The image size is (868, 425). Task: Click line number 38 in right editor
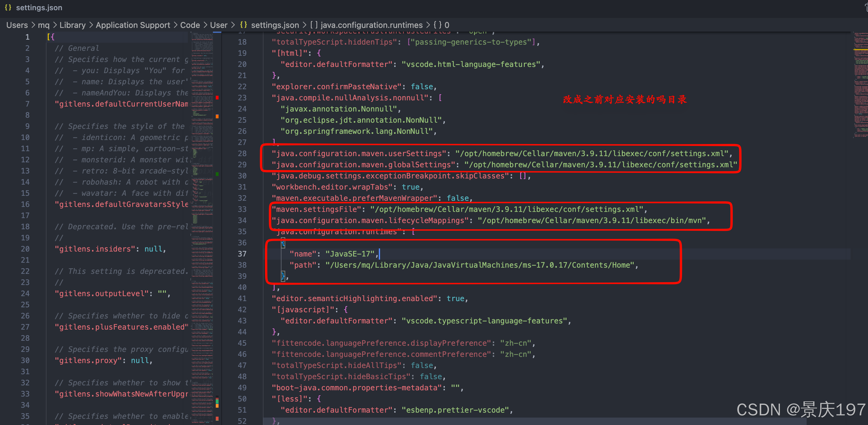pos(242,265)
